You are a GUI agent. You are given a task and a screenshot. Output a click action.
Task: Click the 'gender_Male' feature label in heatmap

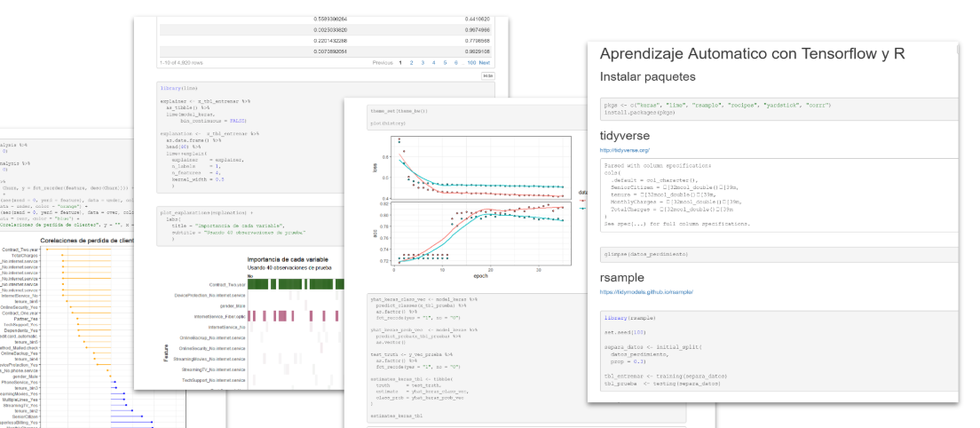pos(232,305)
